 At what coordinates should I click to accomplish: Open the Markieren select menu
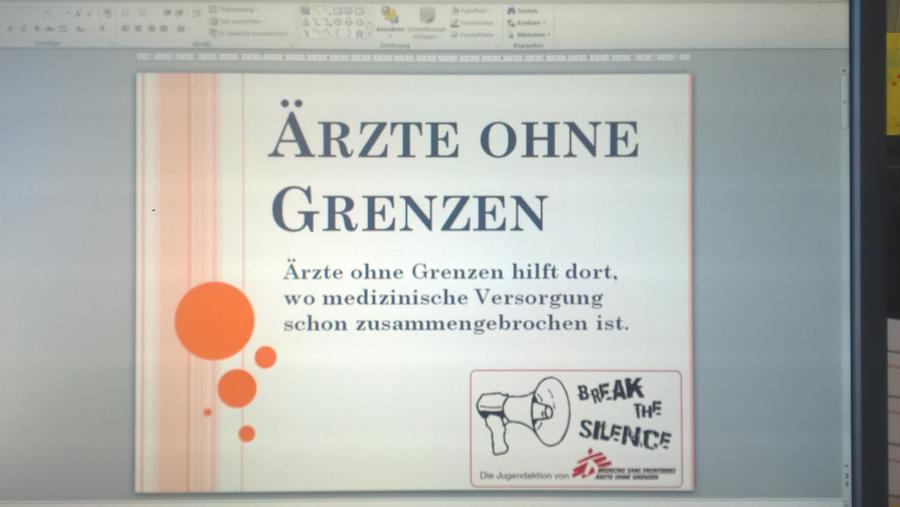(528, 34)
